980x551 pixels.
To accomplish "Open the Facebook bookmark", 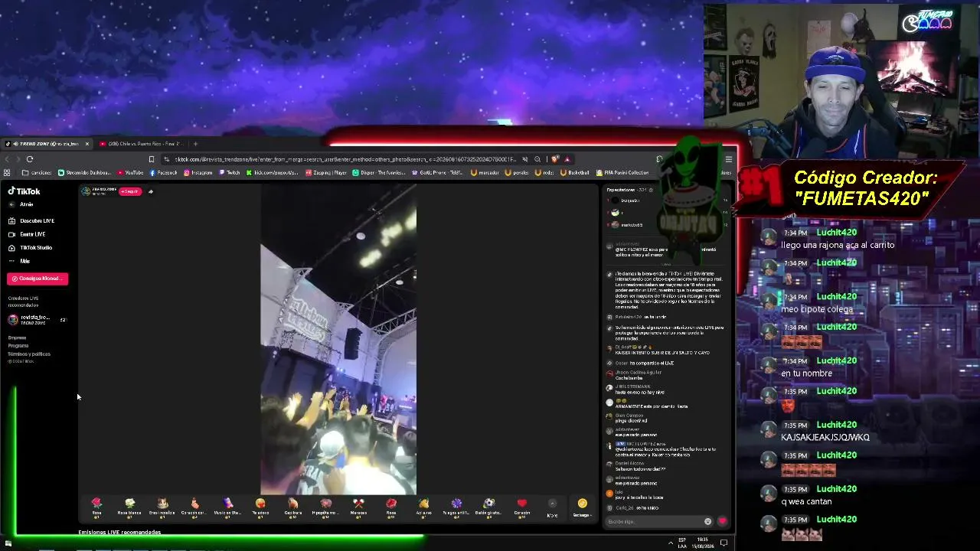I will (x=162, y=173).
